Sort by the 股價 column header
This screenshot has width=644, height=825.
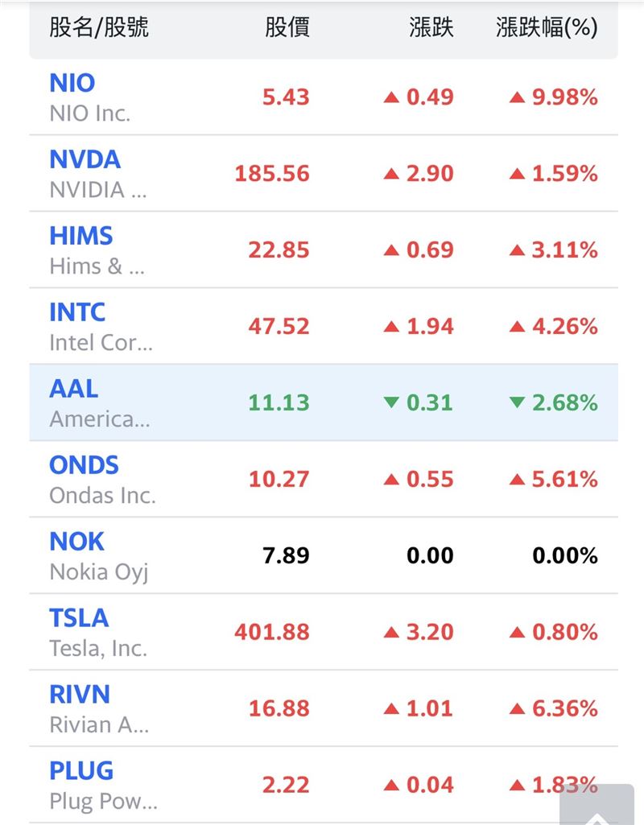(287, 28)
